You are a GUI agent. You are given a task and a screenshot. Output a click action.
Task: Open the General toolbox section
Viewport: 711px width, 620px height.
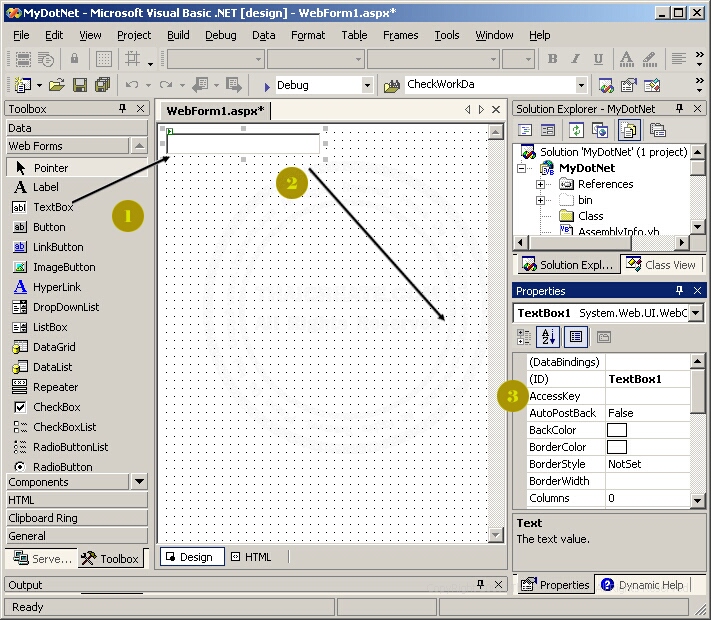[77, 536]
